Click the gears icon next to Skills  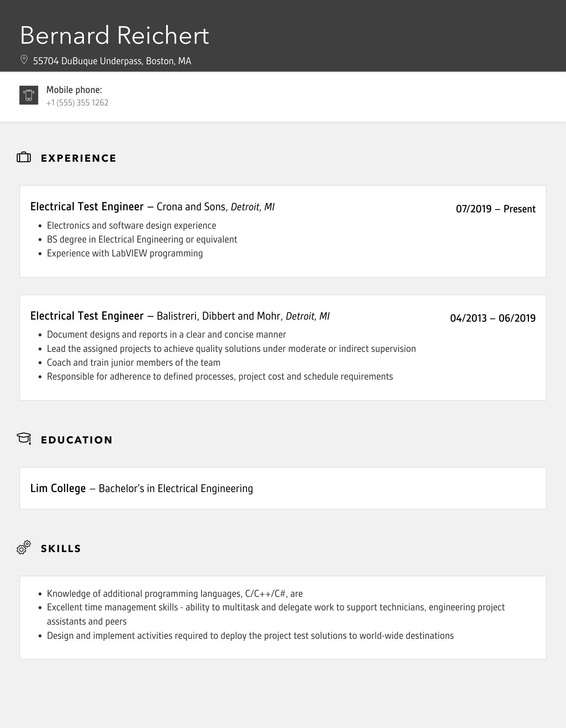pos(24,548)
